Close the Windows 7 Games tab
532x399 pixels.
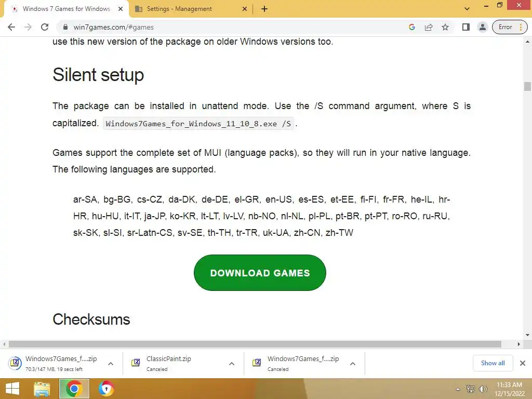(x=121, y=9)
